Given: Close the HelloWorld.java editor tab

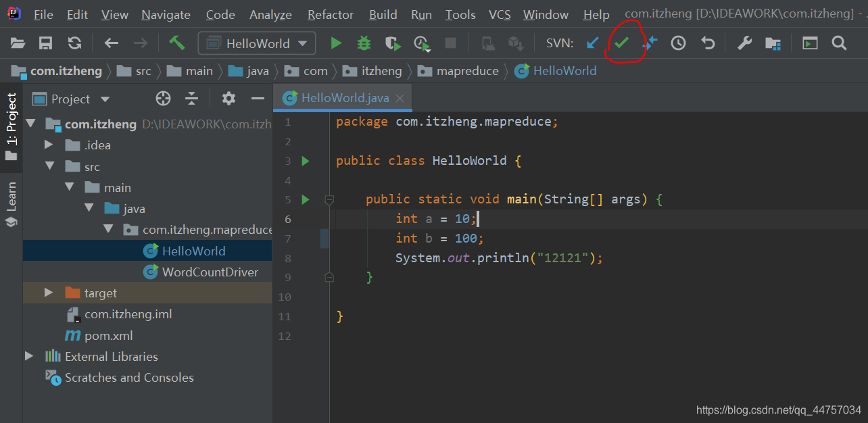Looking at the screenshot, I should pyautogui.click(x=400, y=99).
